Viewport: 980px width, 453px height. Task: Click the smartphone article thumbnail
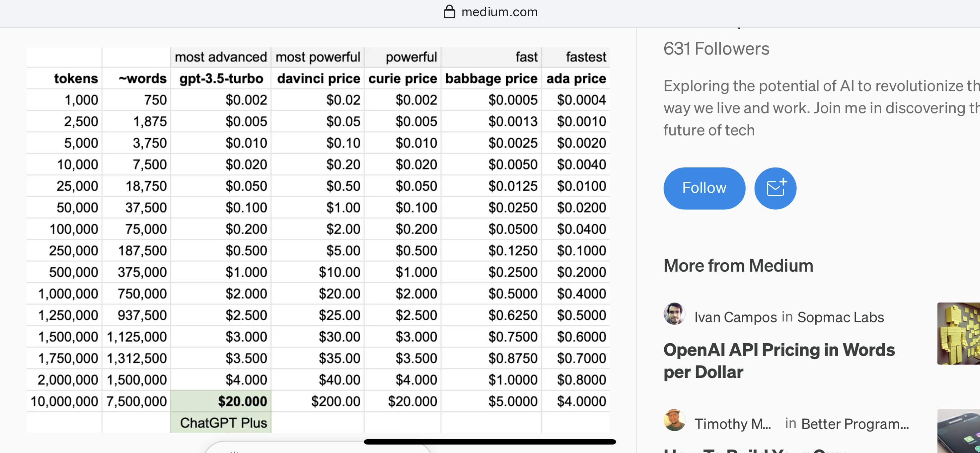tap(958, 432)
